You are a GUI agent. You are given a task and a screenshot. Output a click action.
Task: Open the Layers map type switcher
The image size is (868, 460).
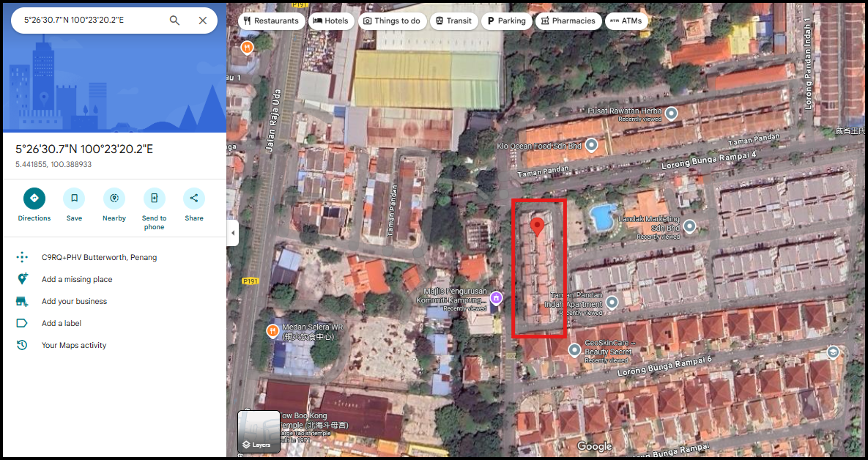(259, 431)
